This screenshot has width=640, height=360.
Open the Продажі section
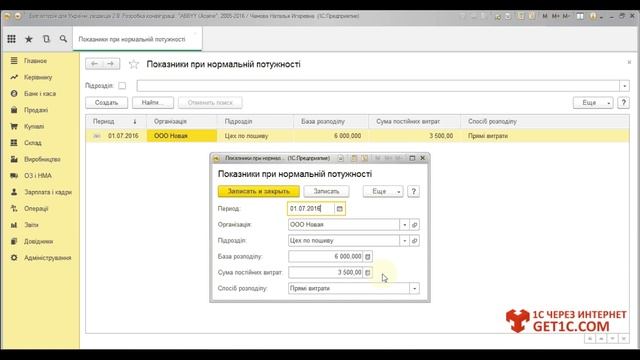point(36,110)
